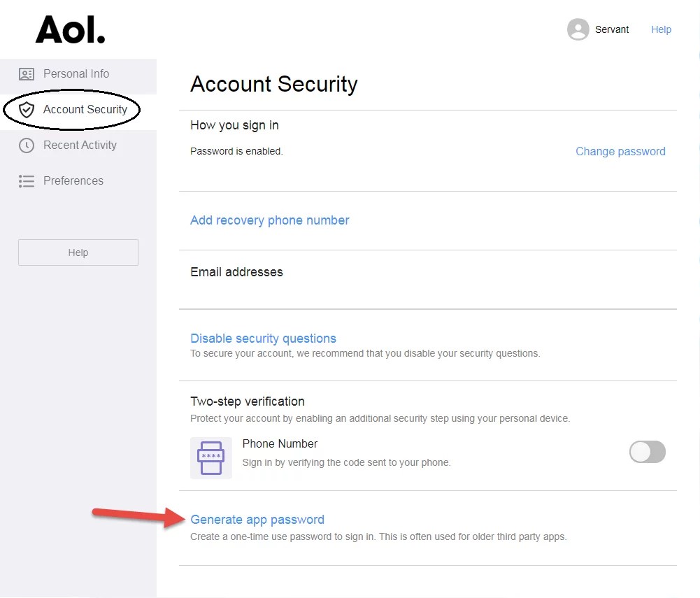
Task: Expand the Two-step verification section
Action: click(x=248, y=401)
